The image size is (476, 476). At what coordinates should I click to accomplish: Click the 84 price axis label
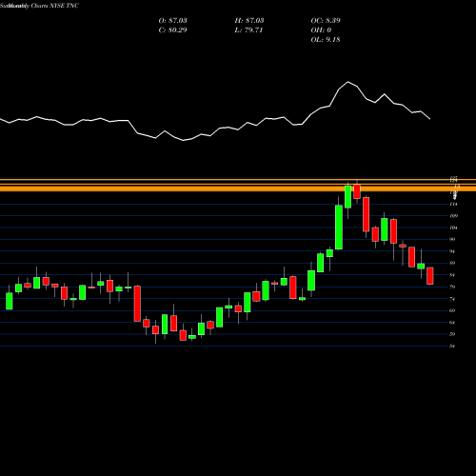[452, 275]
